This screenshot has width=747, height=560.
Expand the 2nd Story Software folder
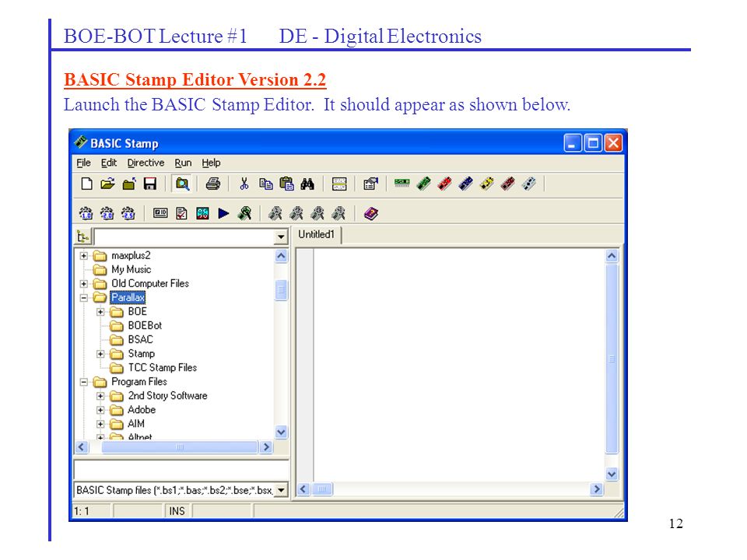pyautogui.click(x=100, y=396)
